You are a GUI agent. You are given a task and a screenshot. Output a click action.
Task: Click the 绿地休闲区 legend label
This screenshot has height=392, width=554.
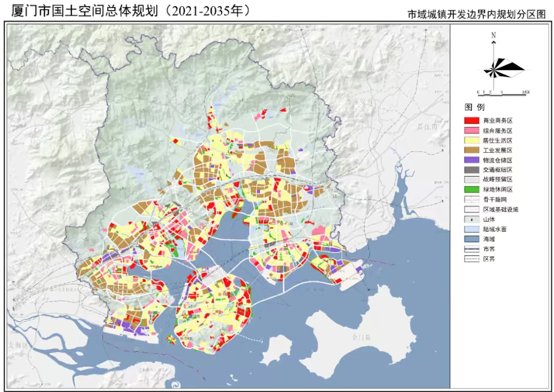coord(498,189)
